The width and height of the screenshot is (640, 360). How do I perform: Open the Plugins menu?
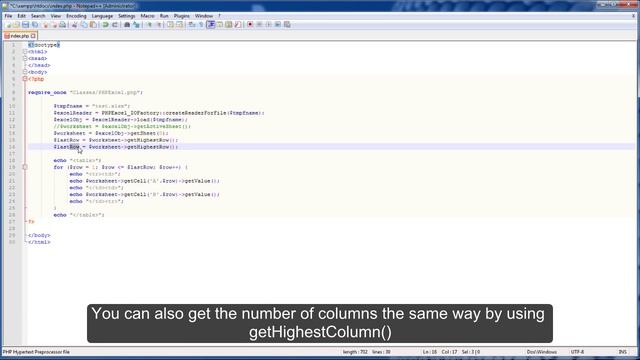(x=182, y=16)
